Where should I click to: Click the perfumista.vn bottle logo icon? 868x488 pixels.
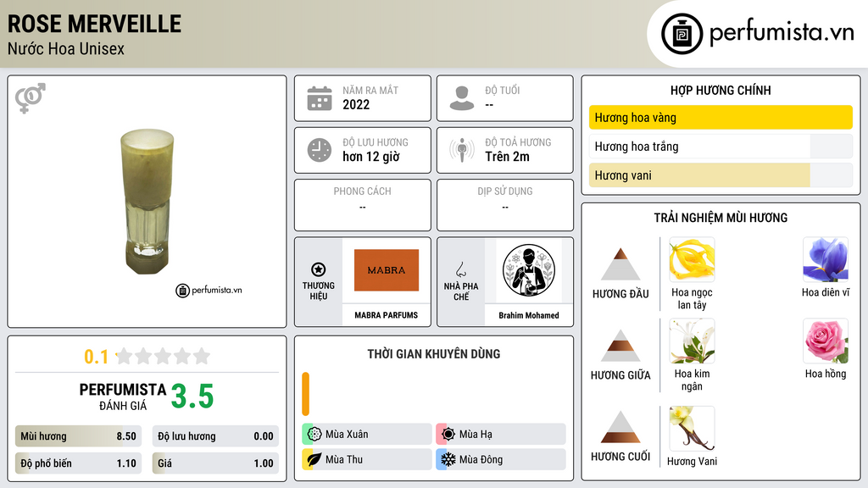point(682,34)
